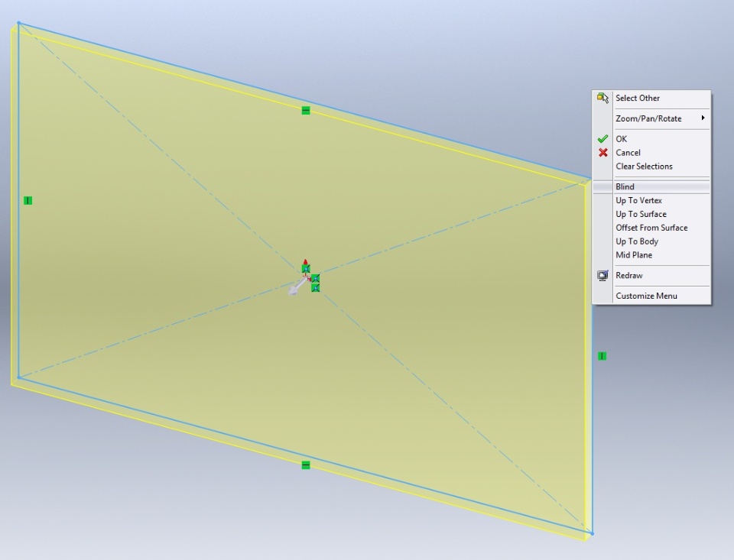Click Cancel in the context menu
Viewport: 734px width, 560px height.
pyautogui.click(x=651, y=153)
